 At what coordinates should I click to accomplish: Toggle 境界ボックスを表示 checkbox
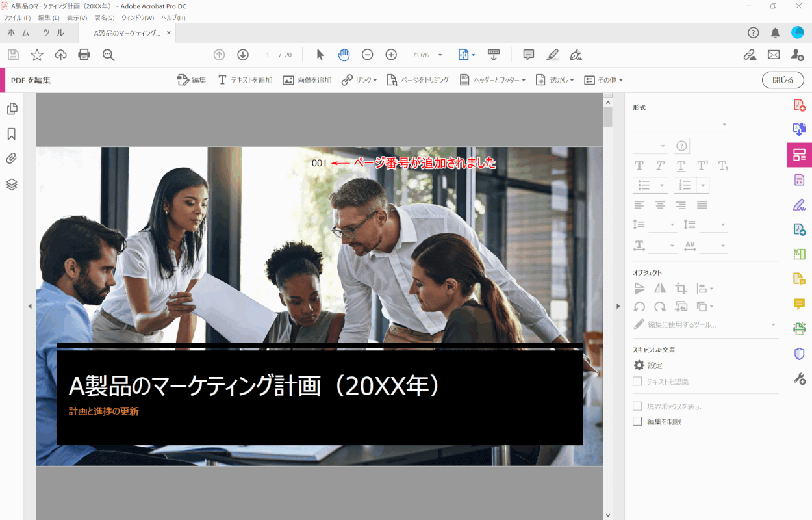tap(638, 406)
